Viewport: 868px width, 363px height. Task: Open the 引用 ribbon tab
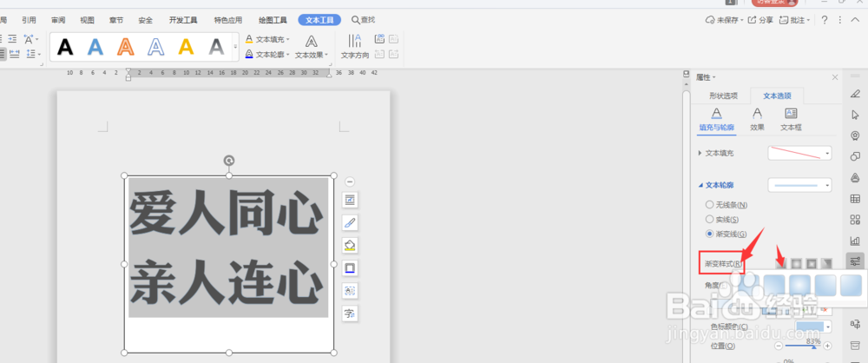click(29, 20)
